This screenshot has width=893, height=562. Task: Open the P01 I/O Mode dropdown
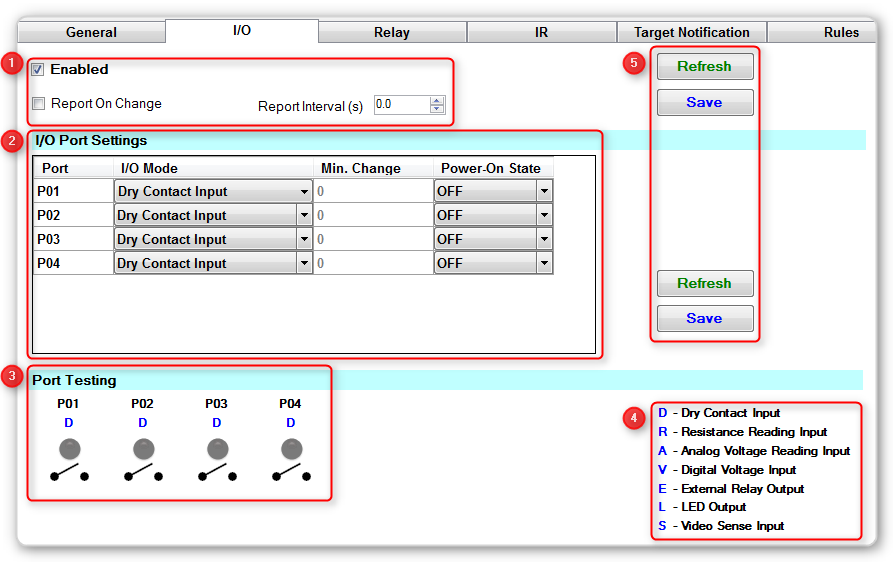tap(304, 192)
